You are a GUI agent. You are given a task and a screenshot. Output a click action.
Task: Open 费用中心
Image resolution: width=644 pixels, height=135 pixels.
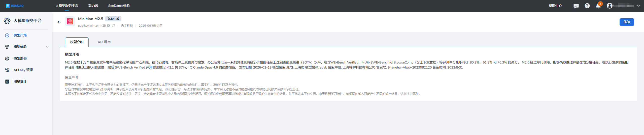pyautogui.click(x=555, y=6)
